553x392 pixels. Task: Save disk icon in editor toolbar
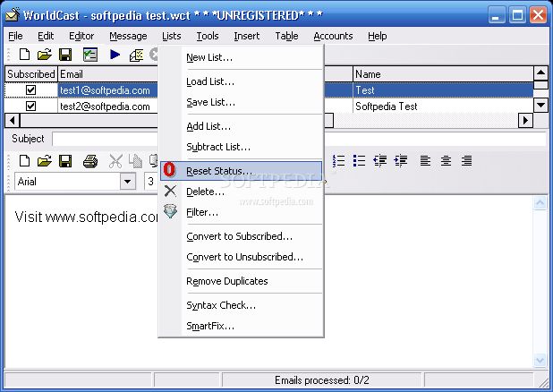[65, 161]
